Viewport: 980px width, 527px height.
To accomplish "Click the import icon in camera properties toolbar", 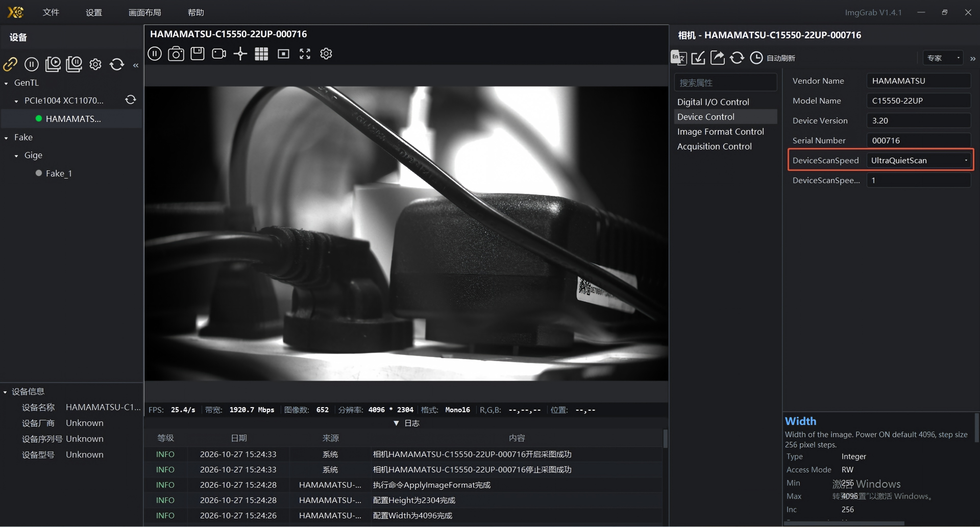I will (698, 58).
